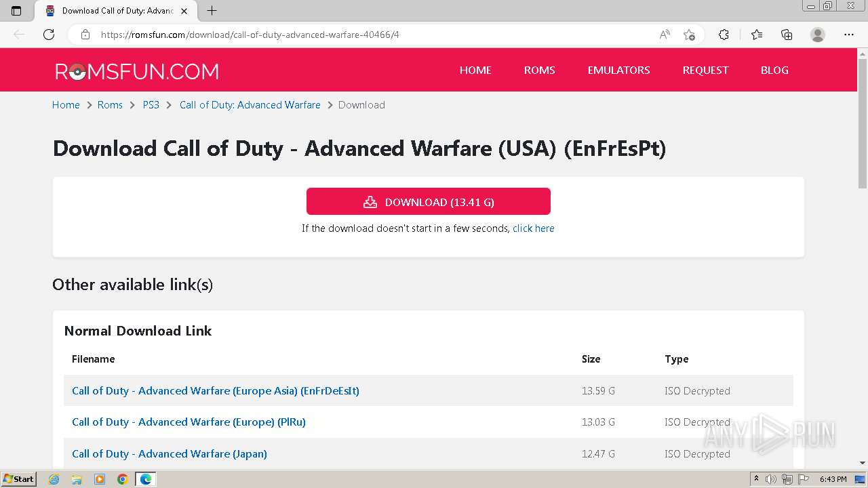Go to EMULATORS in the navigation
This screenshot has height=488, width=868.
(x=618, y=70)
